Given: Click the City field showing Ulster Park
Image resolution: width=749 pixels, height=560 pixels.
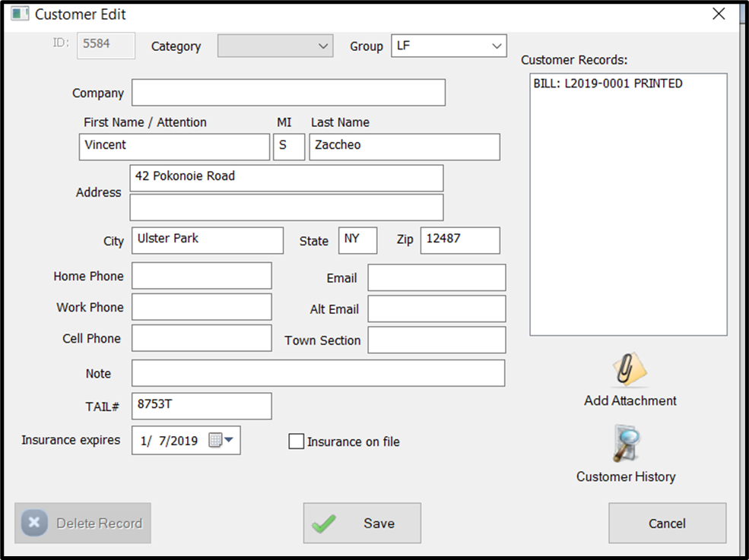Looking at the screenshot, I should click(207, 240).
